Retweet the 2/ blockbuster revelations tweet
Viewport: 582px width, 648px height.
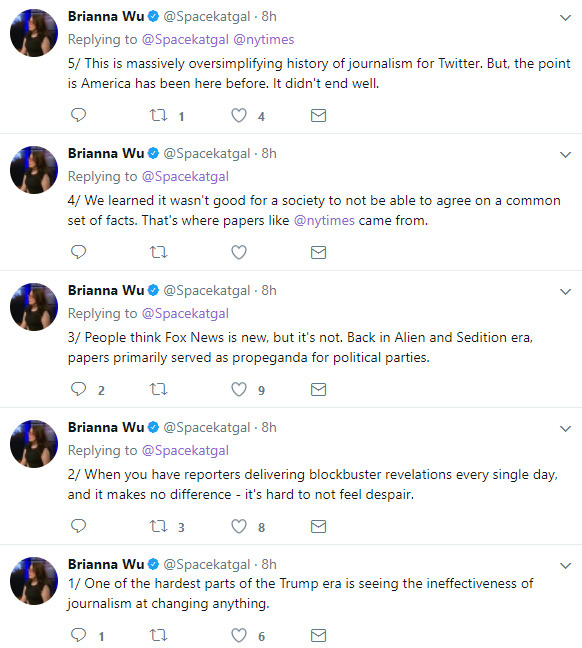[158, 526]
